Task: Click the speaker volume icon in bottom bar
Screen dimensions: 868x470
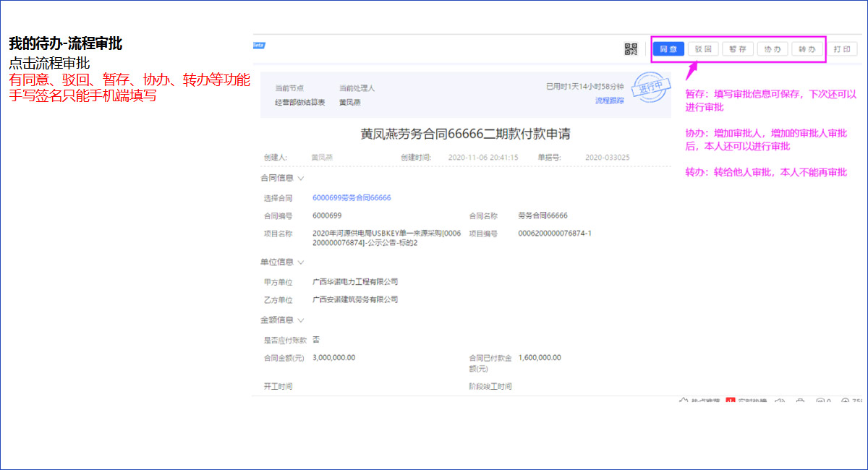Action: click(780, 401)
